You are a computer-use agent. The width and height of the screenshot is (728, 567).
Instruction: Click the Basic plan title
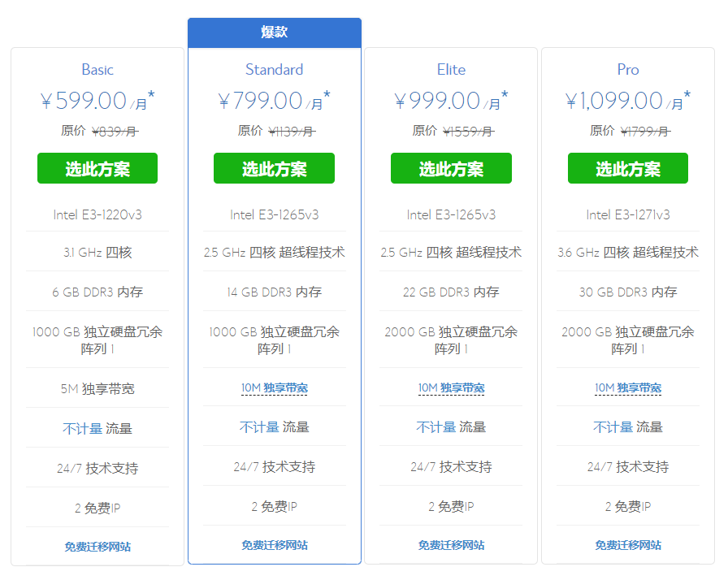pyautogui.click(x=97, y=70)
